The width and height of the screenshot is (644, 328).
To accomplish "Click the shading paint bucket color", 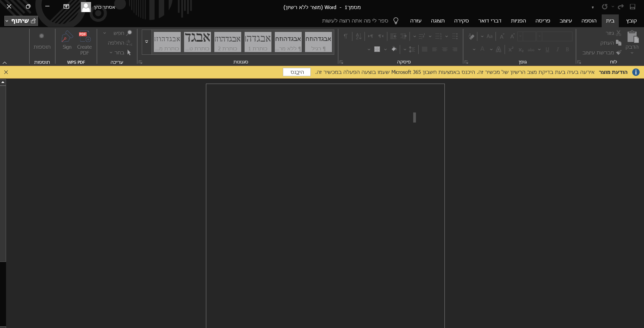I will click(394, 49).
